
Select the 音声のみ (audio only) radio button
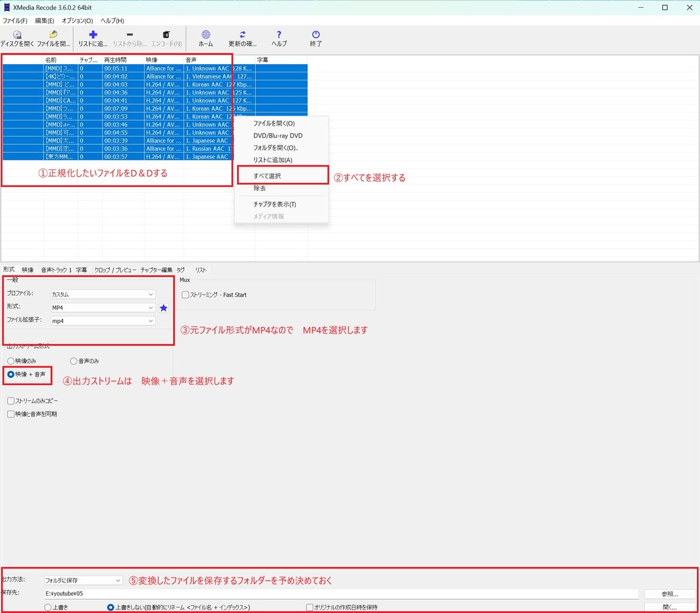click(x=74, y=361)
